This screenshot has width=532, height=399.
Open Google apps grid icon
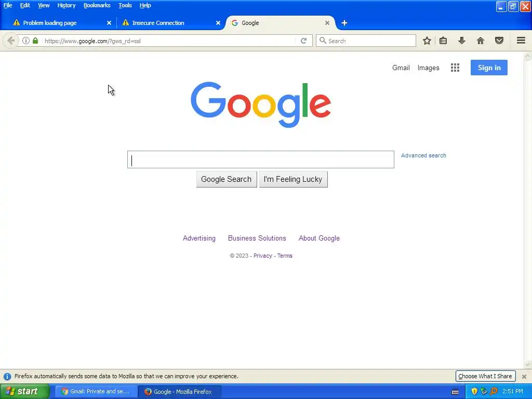[455, 68]
